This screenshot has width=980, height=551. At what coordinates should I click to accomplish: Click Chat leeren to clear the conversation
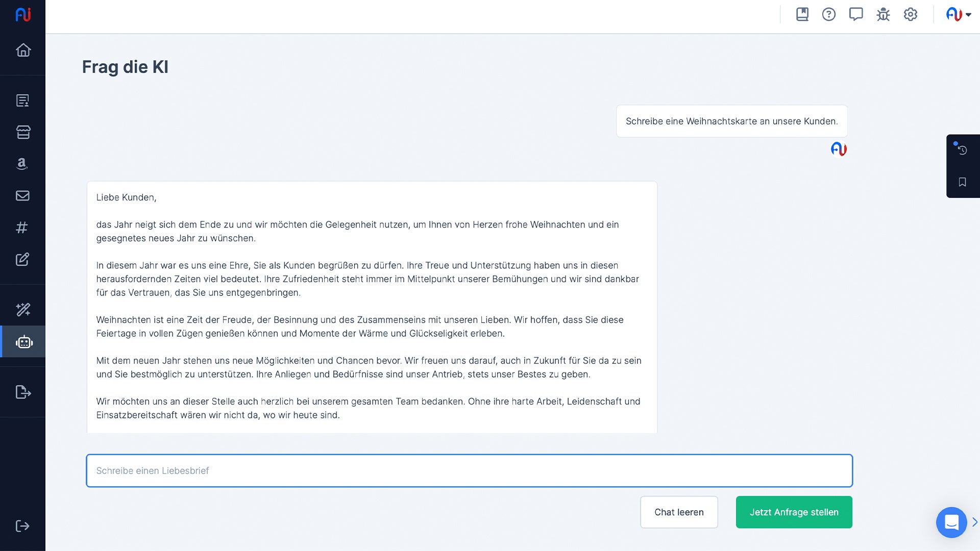[x=679, y=512]
